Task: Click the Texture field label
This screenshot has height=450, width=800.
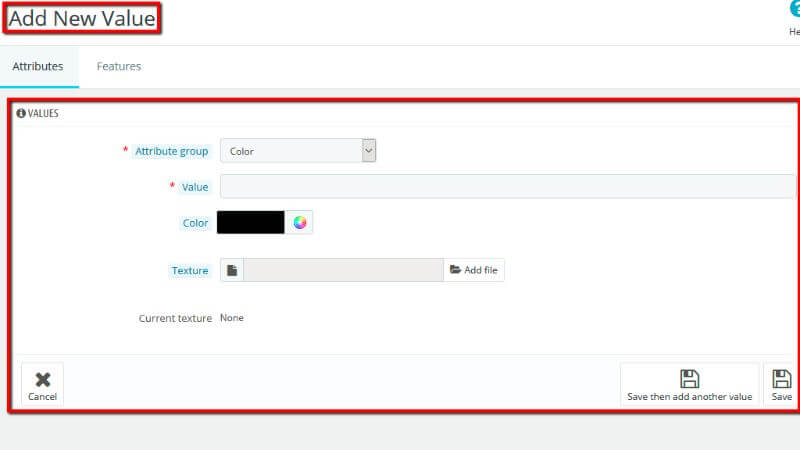Action: tap(190, 270)
